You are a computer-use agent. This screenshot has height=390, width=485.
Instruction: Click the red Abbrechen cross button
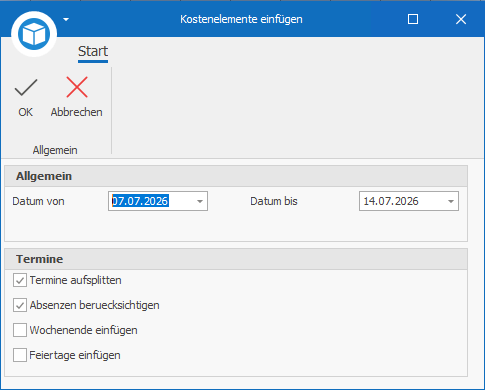tap(77, 97)
